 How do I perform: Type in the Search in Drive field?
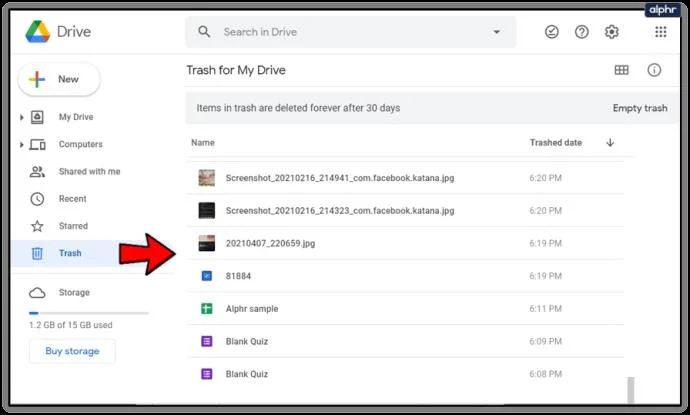point(351,32)
